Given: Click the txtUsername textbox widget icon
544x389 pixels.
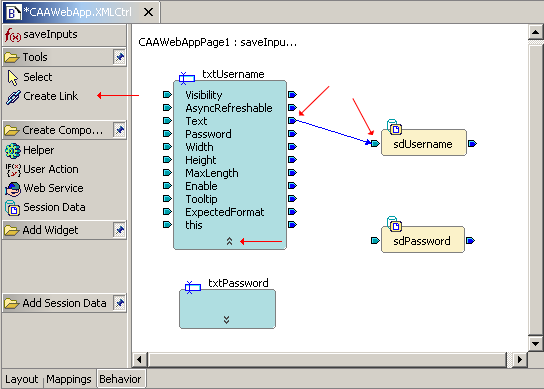Looking at the screenshot, I should (187, 78).
